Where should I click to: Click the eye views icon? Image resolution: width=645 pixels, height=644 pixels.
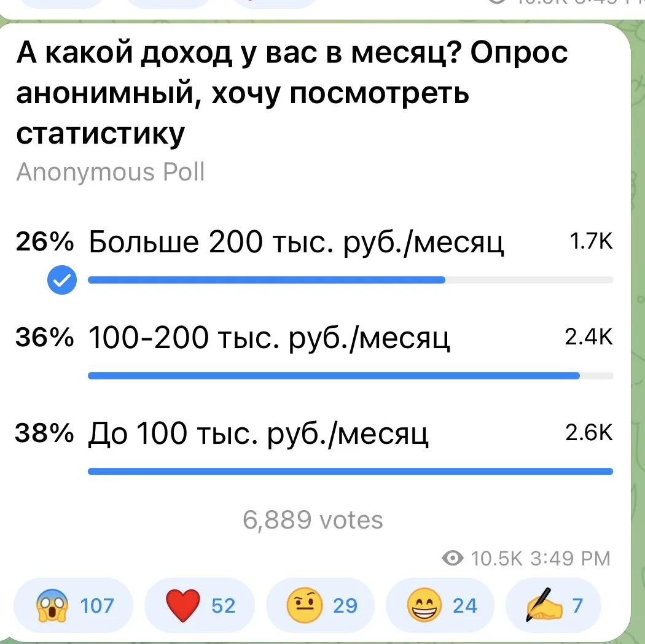click(x=453, y=559)
